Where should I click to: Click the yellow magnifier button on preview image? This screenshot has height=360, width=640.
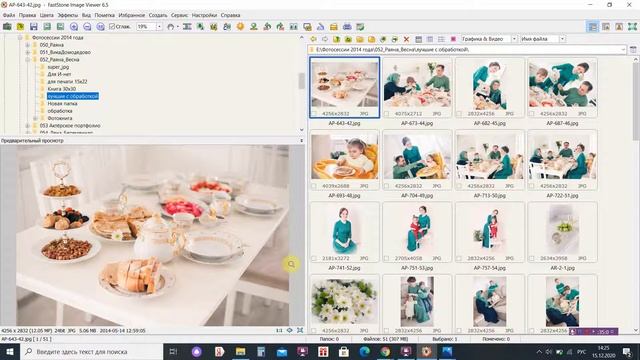(x=291, y=264)
